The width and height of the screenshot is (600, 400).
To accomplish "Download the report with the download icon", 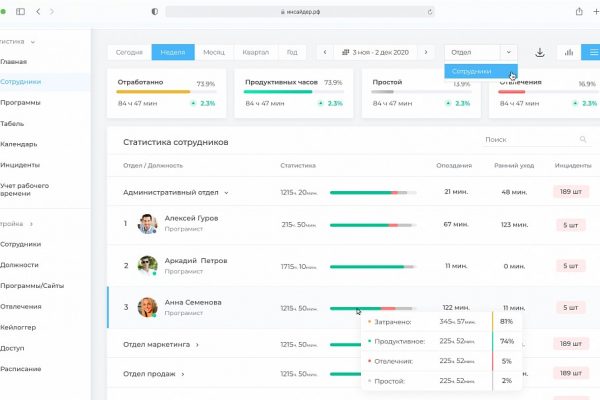I will tap(540, 52).
